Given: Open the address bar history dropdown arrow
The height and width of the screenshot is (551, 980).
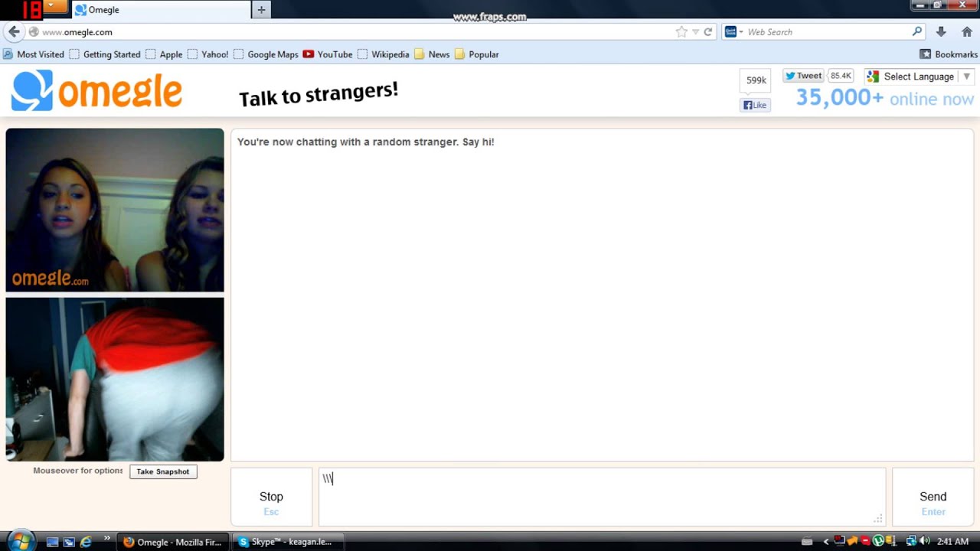Looking at the screenshot, I should 695,32.
